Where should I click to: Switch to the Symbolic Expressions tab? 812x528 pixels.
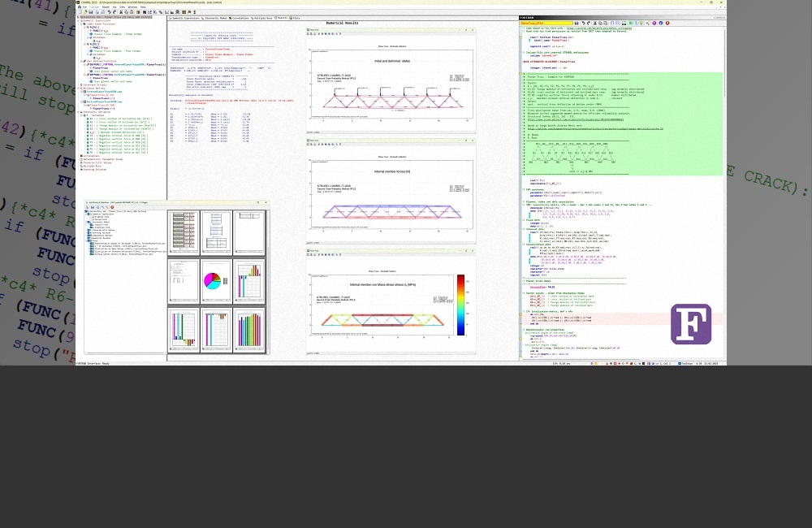pos(185,18)
